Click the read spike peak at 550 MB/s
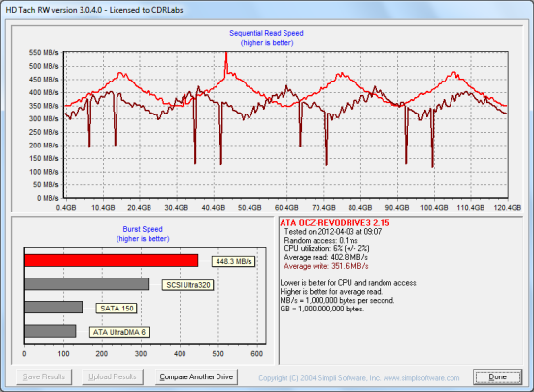This screenshot has width=534, height=392. pos(226,53)
